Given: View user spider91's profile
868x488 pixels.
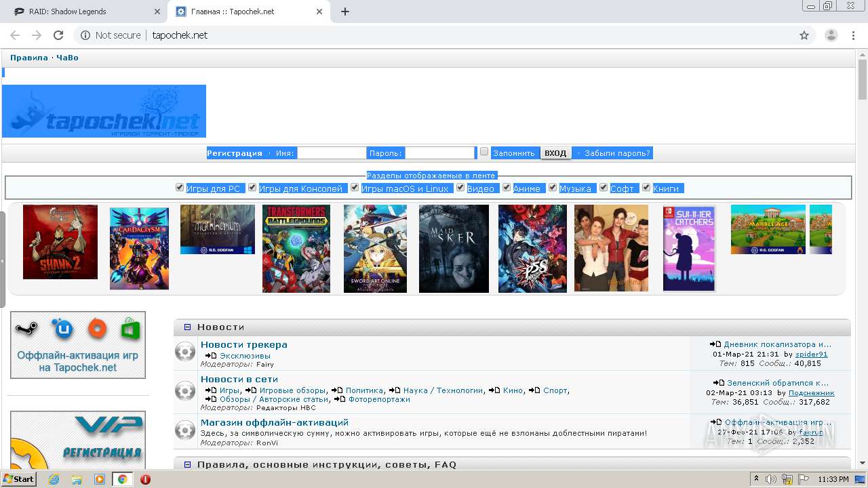Looking at the screenshot, I should pos(812,354).
